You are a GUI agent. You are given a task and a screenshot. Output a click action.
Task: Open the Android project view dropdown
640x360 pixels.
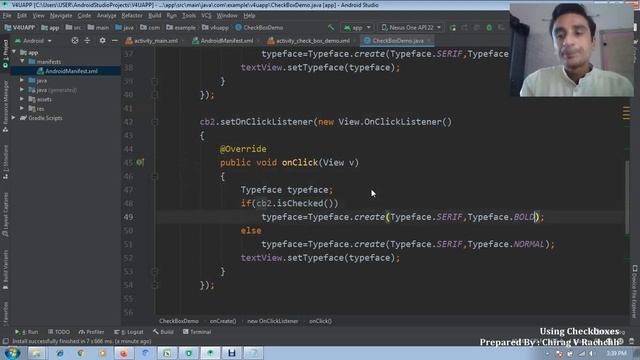(x=33, y=41)
